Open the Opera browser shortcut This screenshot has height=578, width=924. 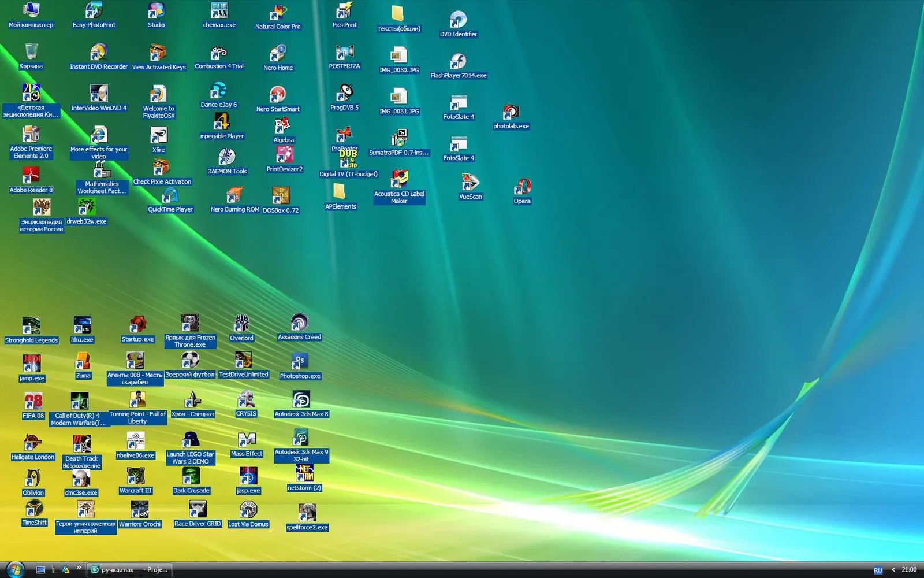tap(522, 192)
